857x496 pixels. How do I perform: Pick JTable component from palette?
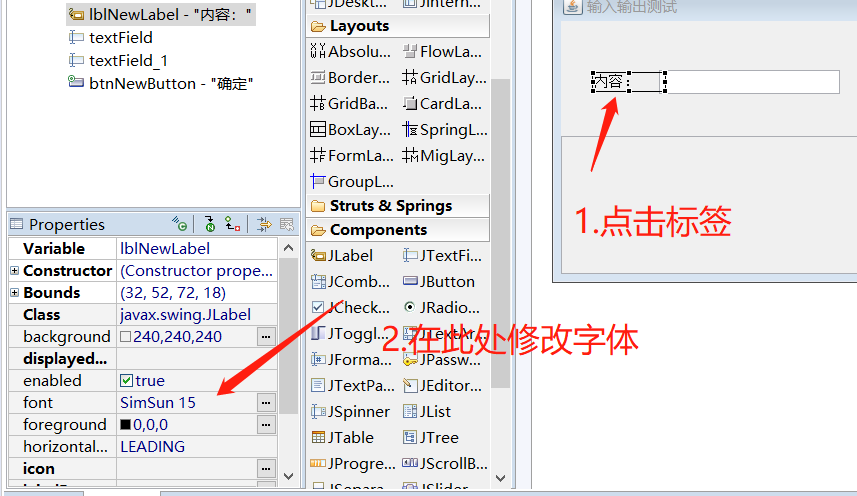pos(342,438)
